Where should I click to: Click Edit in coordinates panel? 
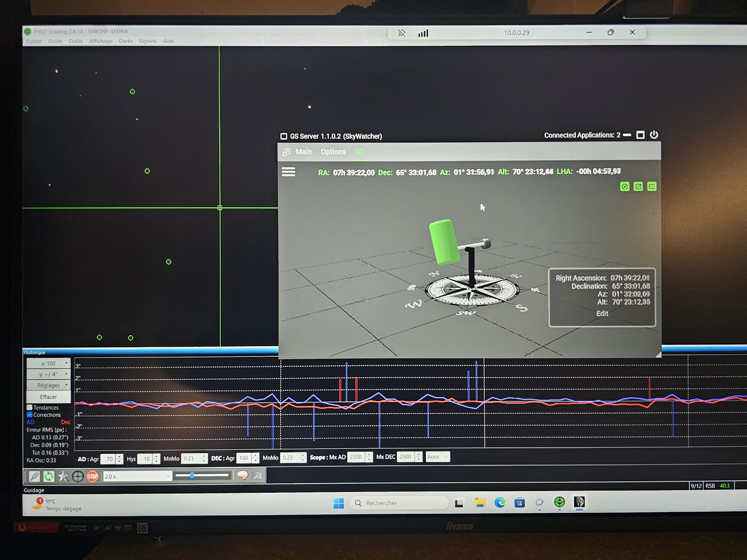[602, 313]
